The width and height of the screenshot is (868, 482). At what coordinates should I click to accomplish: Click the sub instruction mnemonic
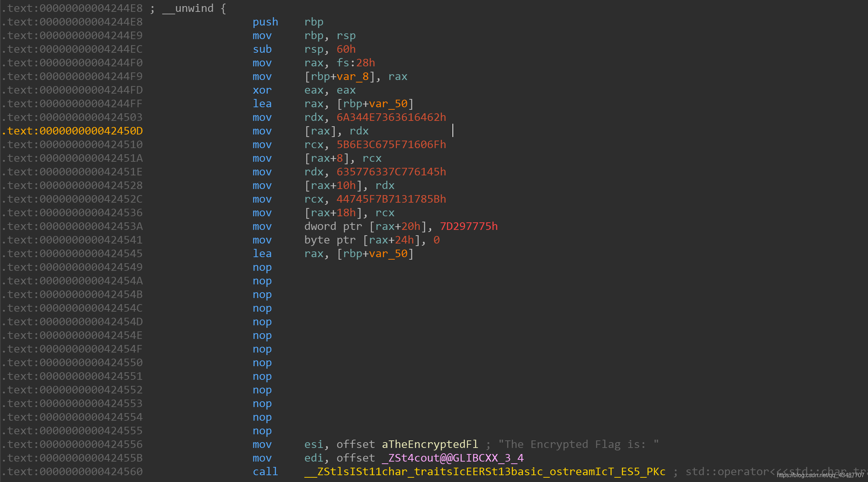(x=262, y=49)
